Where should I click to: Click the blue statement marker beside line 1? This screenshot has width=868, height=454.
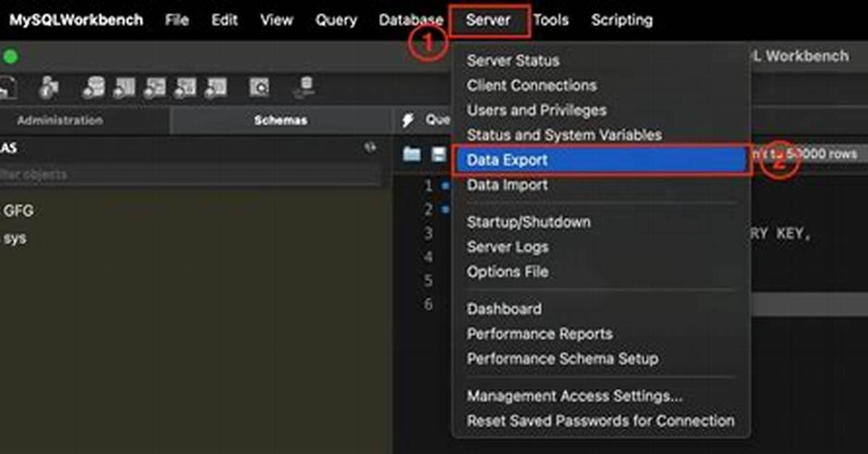click(445, 186)
